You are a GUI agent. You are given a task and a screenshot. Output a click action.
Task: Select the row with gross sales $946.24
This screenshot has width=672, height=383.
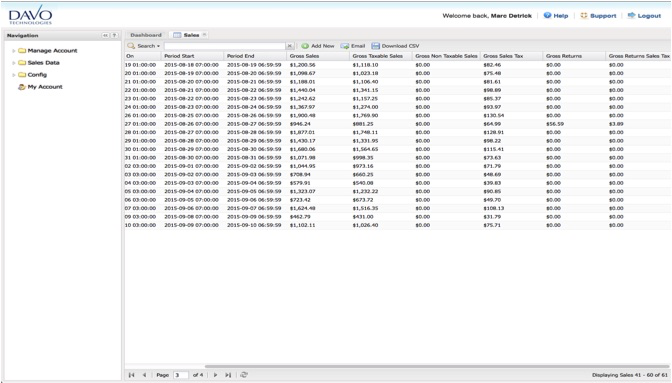pyautogui.click(x=398, y=124)
